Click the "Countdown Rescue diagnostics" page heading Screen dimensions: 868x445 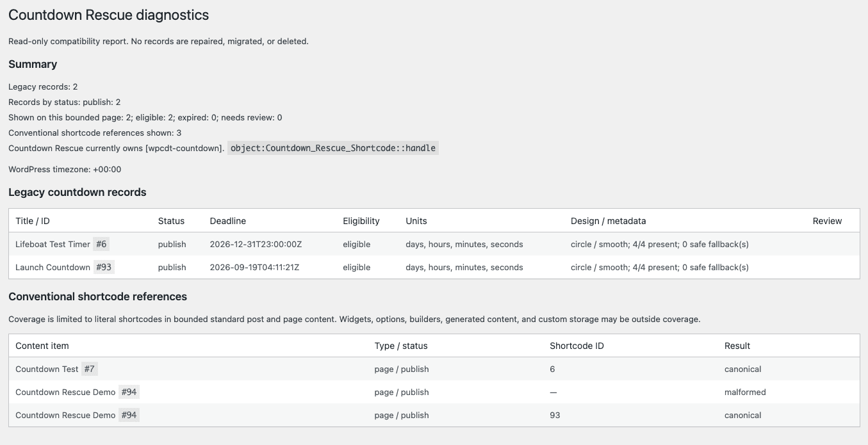pos(109,15)
